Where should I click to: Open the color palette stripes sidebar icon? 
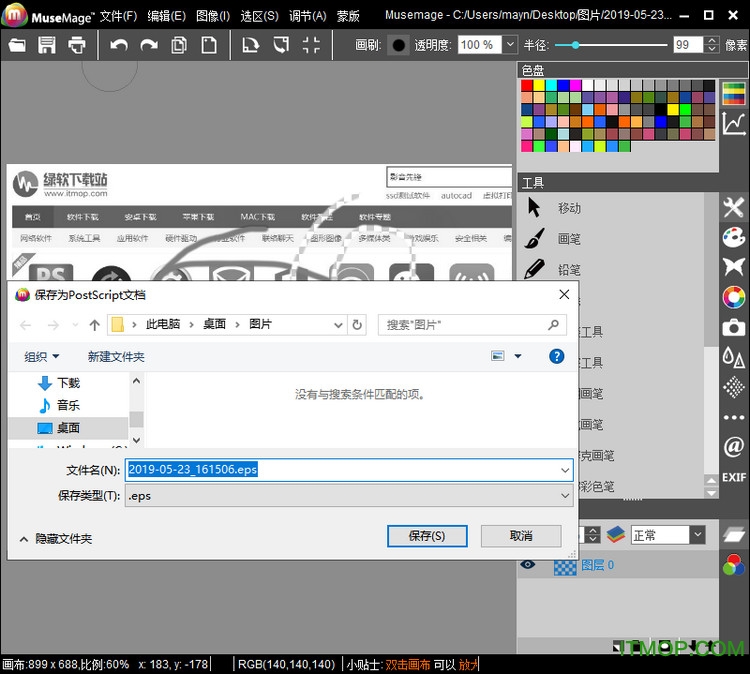click(734, 94)
